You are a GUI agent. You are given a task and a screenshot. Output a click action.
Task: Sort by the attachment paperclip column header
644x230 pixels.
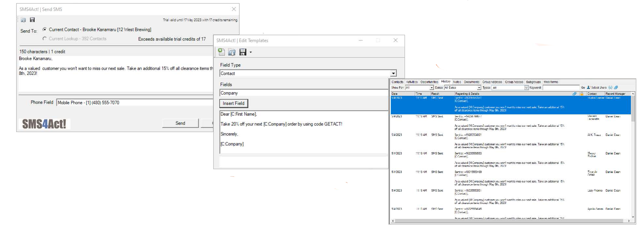[575, 94]
